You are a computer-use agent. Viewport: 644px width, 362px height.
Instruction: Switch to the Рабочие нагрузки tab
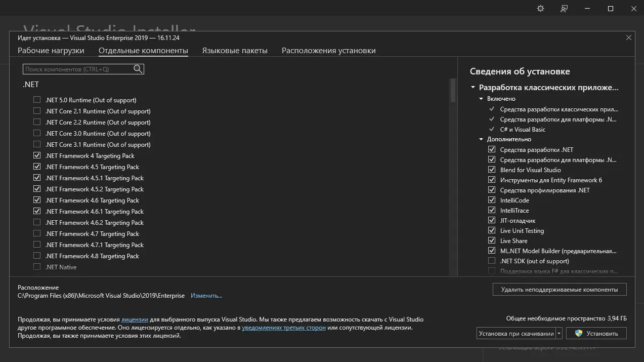[x=51, y=51]
